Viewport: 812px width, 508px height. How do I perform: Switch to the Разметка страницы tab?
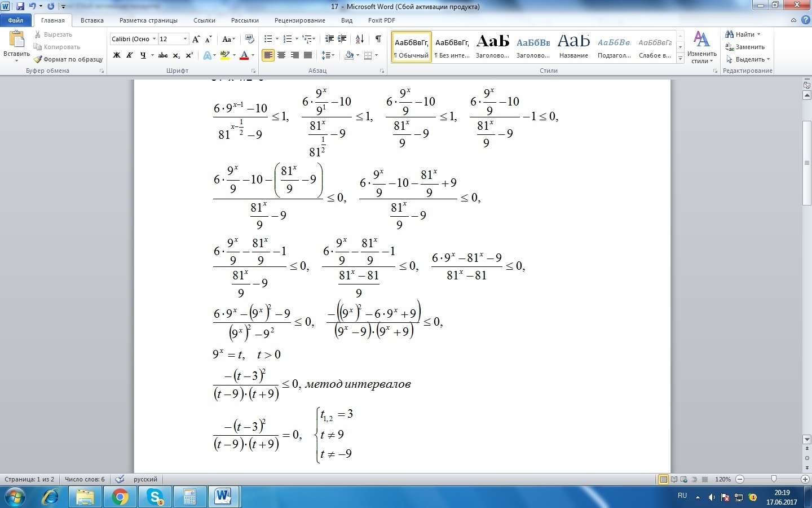pyautogui.click(x=148, y=20)
